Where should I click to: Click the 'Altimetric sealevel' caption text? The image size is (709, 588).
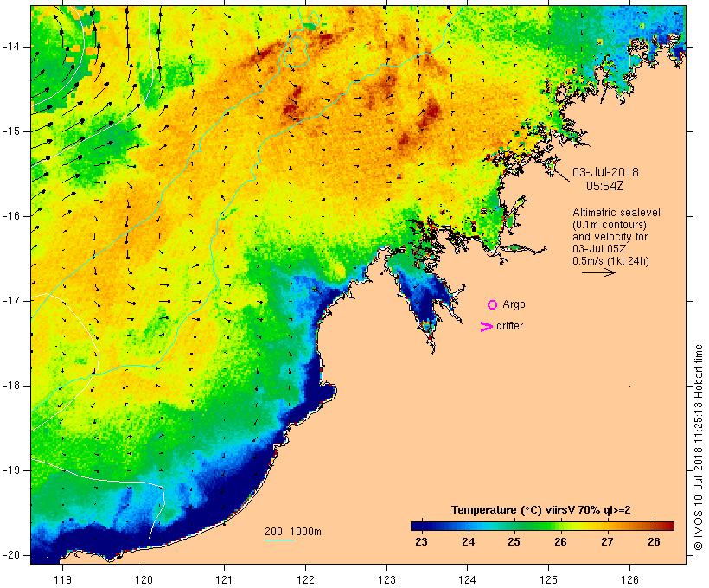pos(616,213)
